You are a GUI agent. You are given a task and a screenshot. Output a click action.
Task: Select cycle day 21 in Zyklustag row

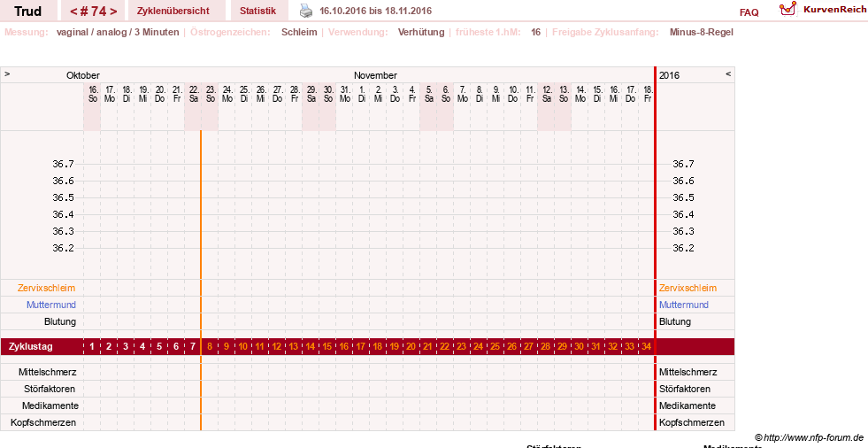click(428, 347)
